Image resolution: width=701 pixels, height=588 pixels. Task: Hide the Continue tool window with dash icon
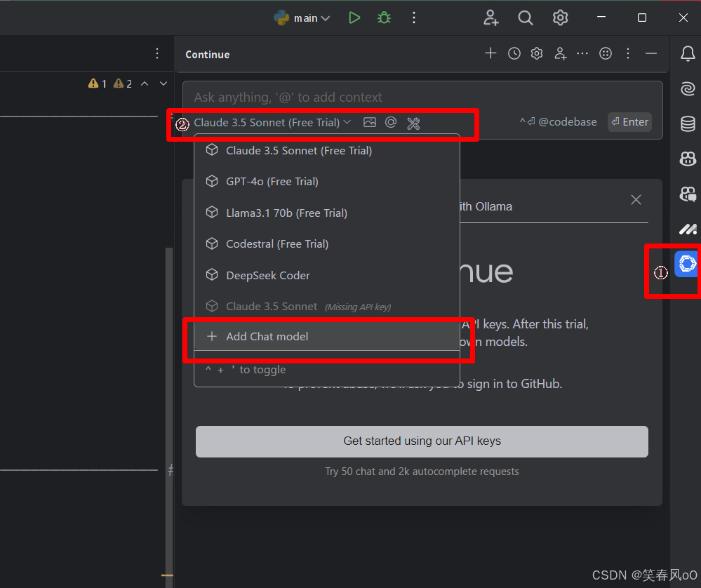(651, 53)
